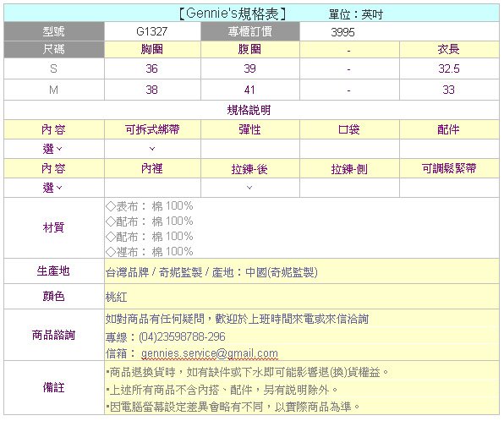Select the 桃紅 color value cell

pyautogui.click(x=302, y=297)
